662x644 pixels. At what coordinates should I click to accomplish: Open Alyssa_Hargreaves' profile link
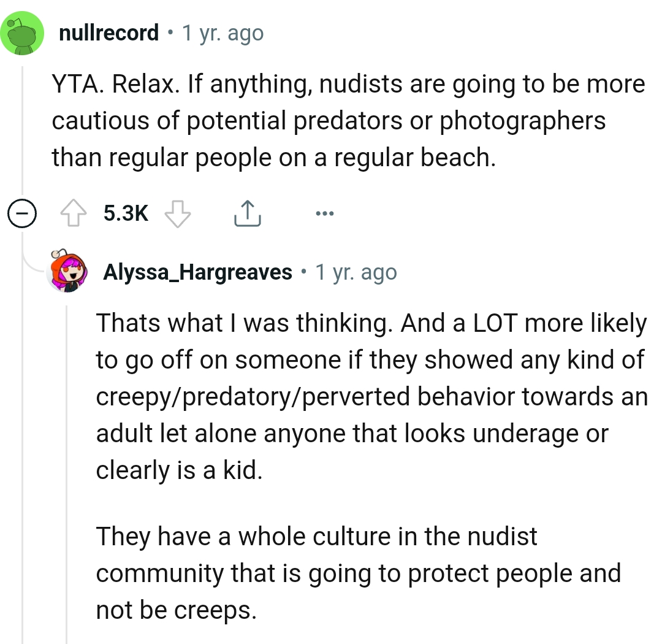coord(197,272)
